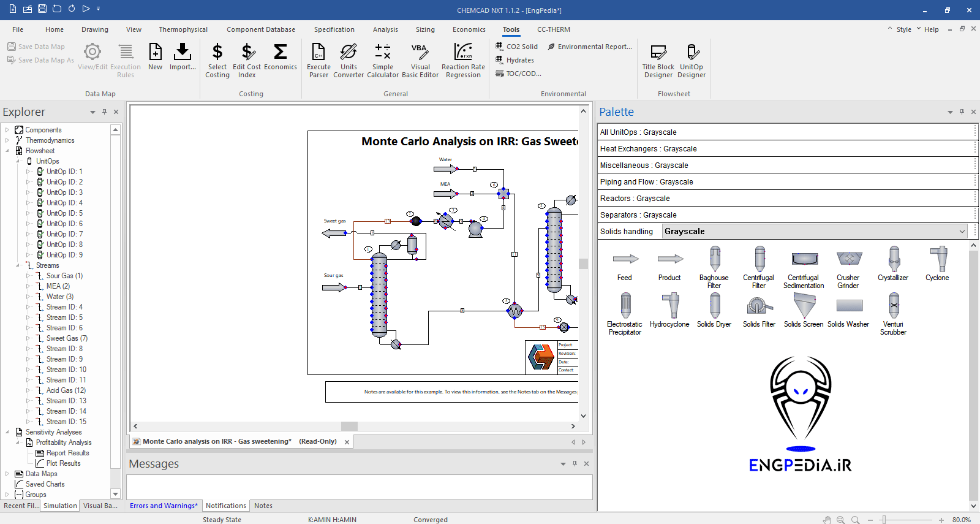Open the Units Converter

tap(349, 60)
